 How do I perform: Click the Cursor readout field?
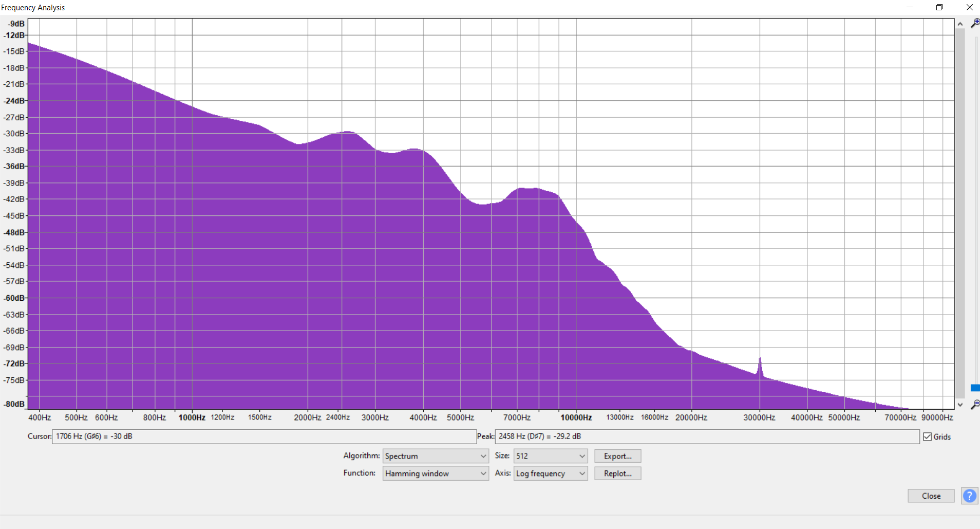click(264, 436)
